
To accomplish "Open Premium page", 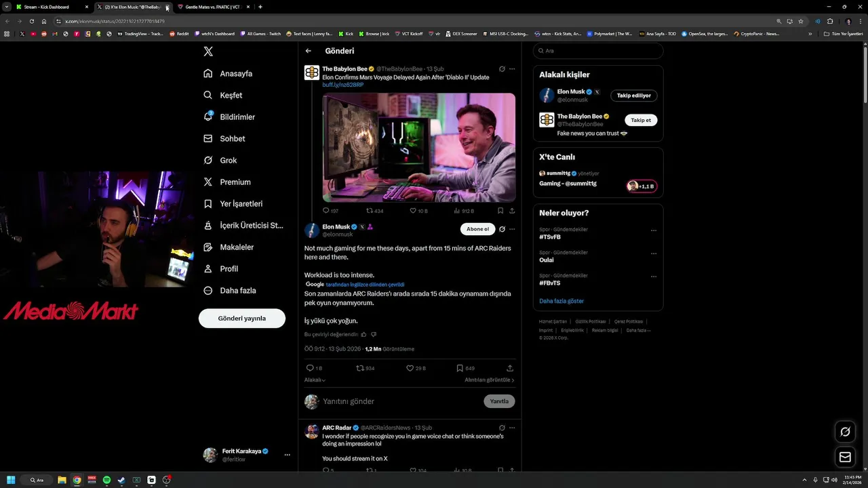I will [x=227, y=182].
